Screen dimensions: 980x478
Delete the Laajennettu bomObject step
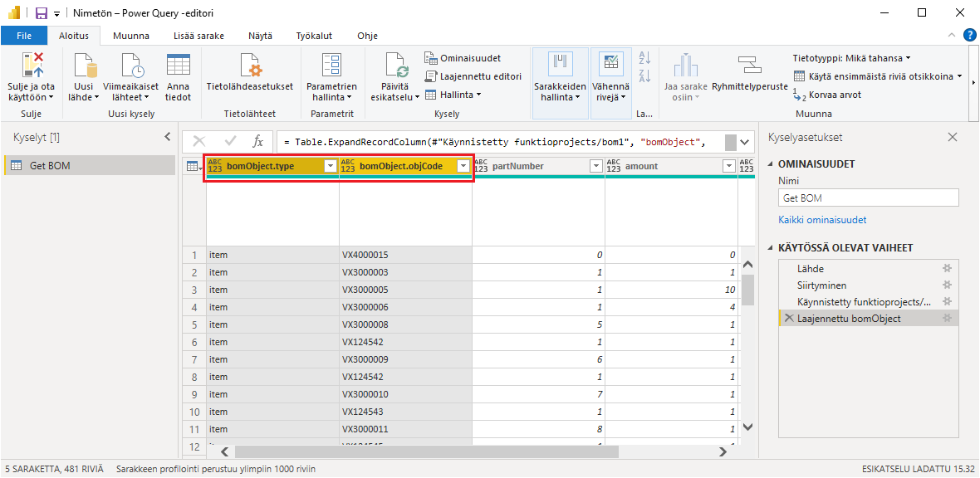[788, 319]
